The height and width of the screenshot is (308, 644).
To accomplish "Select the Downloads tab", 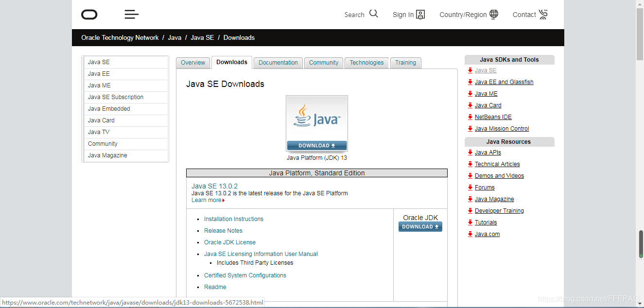I will point(232,62).
